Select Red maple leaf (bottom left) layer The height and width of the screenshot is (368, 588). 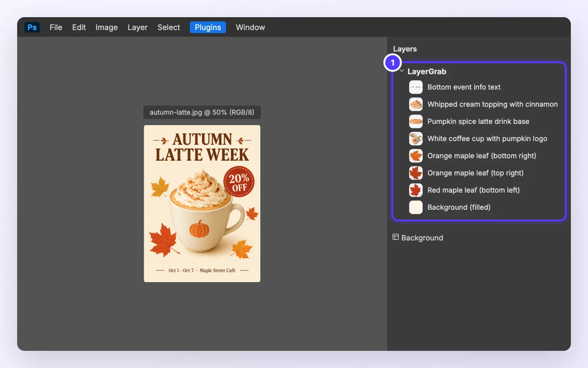[x=474, y=190]
